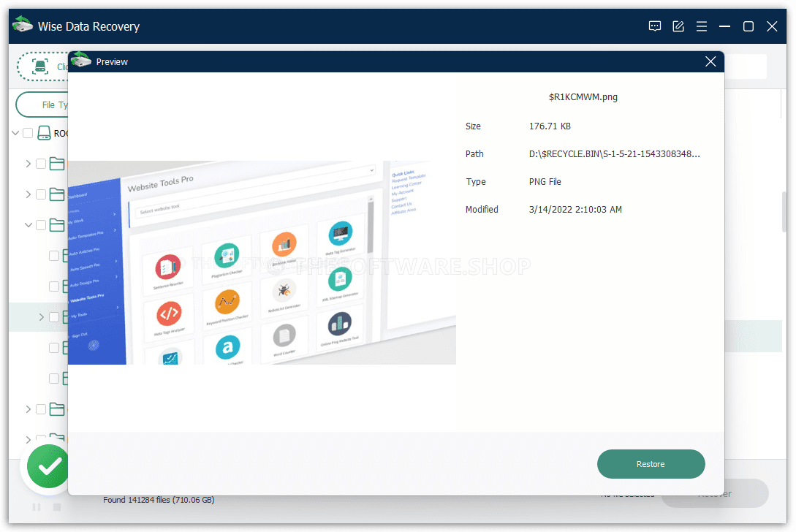Click the Preview dialog title text
The height and width of the screenshot is (532, 796).
point(112,62)
